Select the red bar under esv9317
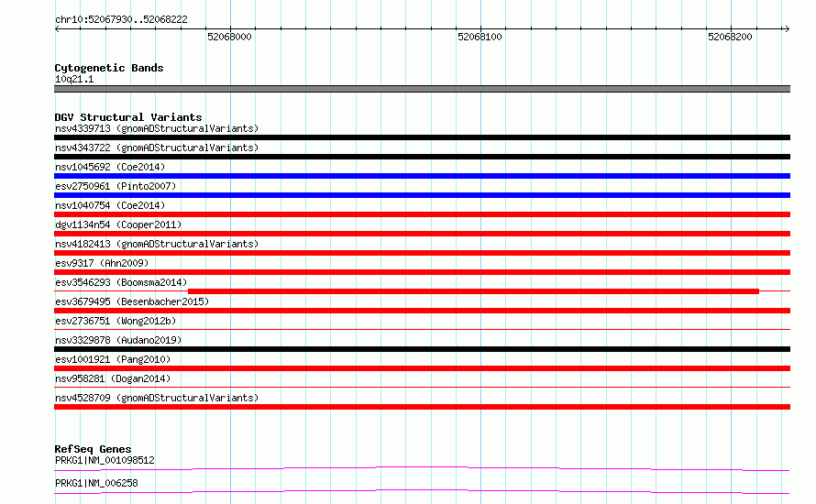Screen dimensions: 816x504 pos(422,272)
